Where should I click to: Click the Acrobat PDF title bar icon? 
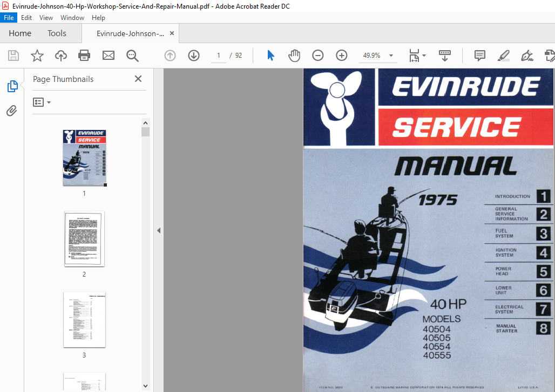pos(5,6)
